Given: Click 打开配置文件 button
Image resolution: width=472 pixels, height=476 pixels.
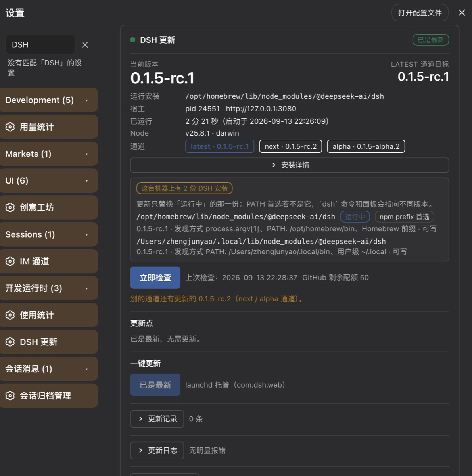Looking at the screenshot, I should (x=420, y=13).
